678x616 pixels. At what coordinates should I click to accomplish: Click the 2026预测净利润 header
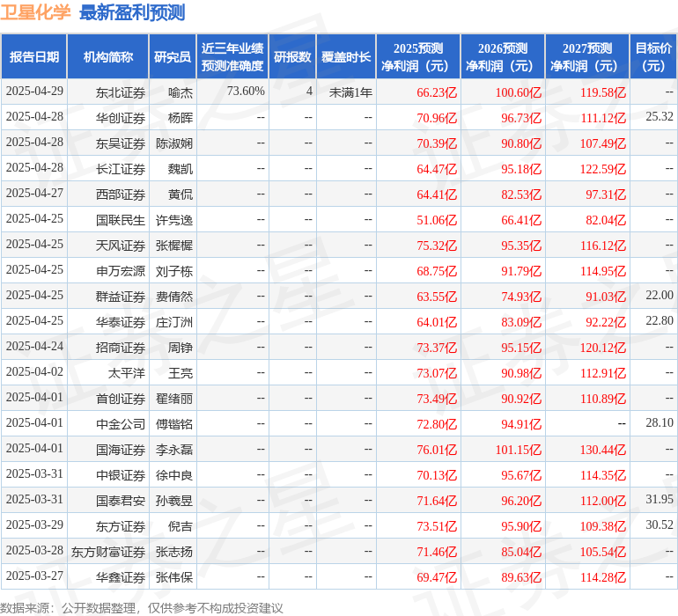503,56
